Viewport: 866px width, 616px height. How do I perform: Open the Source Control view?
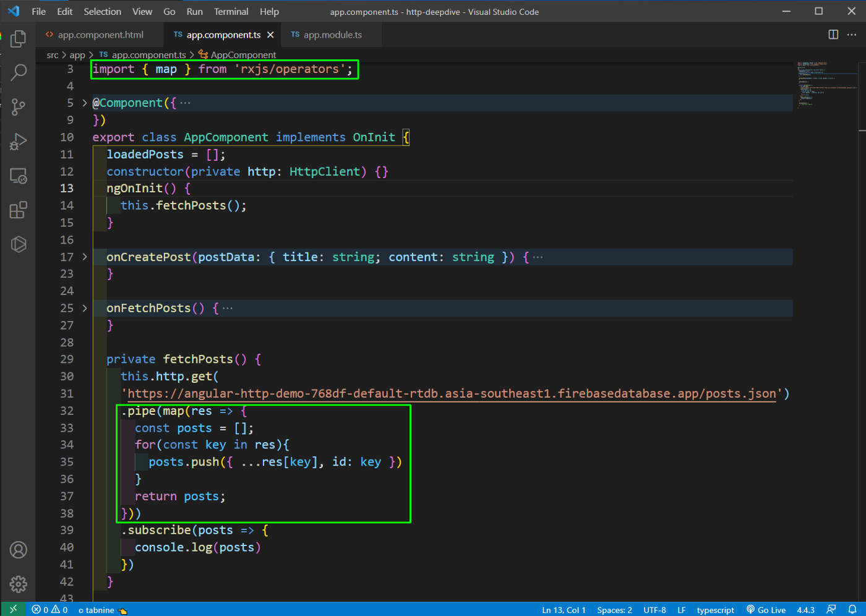coord(19,107)
